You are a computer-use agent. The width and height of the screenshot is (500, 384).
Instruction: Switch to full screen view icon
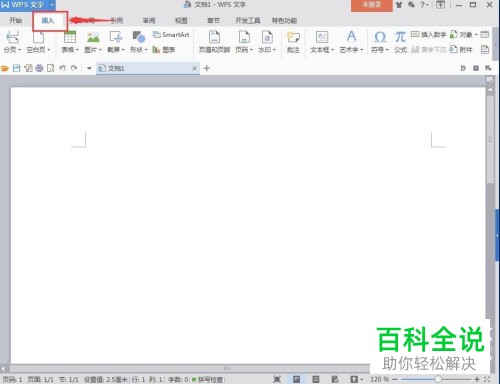tap(277, 379)
